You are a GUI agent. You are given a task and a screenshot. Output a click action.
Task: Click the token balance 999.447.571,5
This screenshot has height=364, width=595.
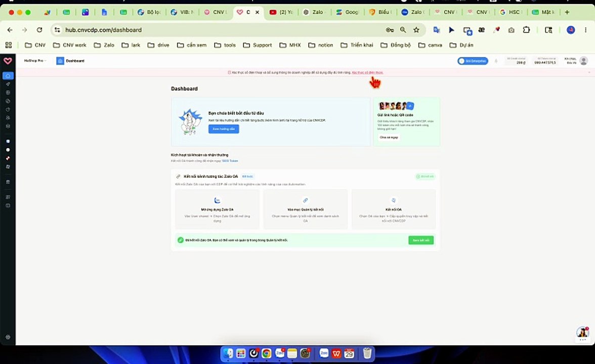545,62
